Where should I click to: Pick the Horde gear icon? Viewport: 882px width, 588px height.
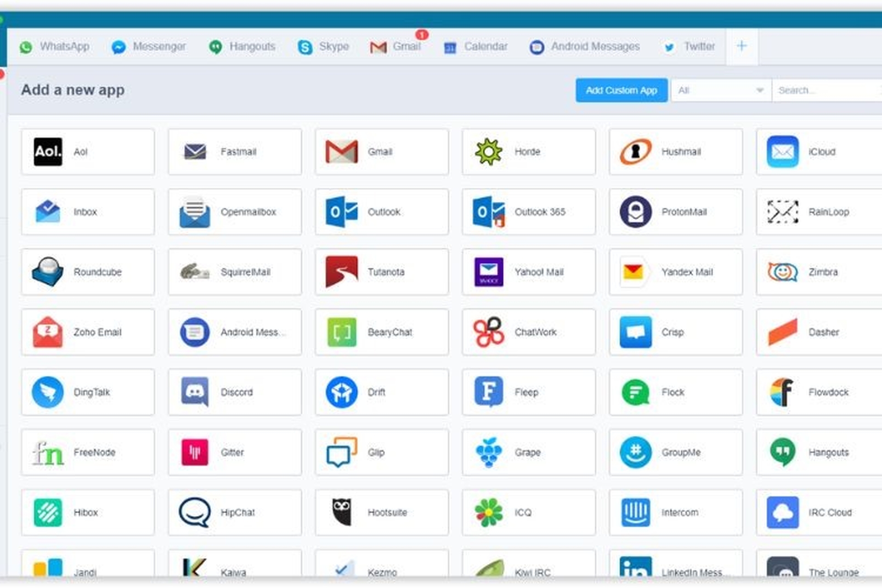pyautogui.click(x=489, y=152)
